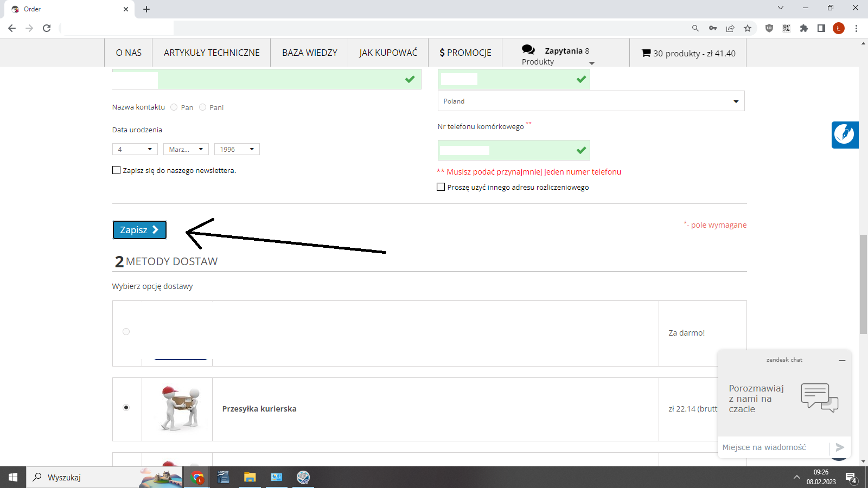The width and height of the screenshot is (868, 488).
Task: Bookmark this page with the star icon
Action: coord(748,28)
